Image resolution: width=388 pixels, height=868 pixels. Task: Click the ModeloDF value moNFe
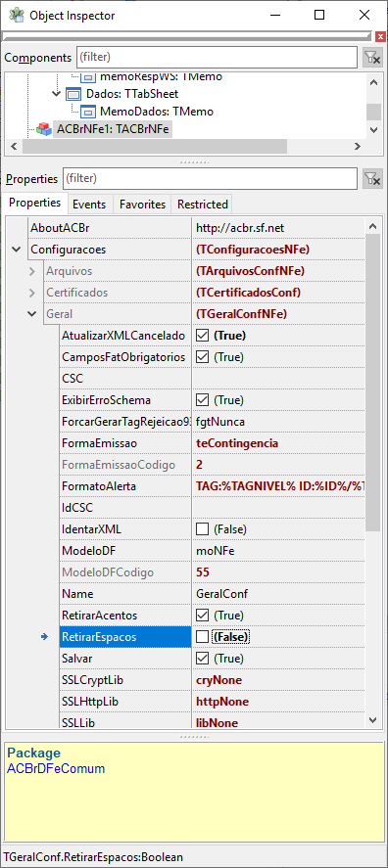(215, 551)
